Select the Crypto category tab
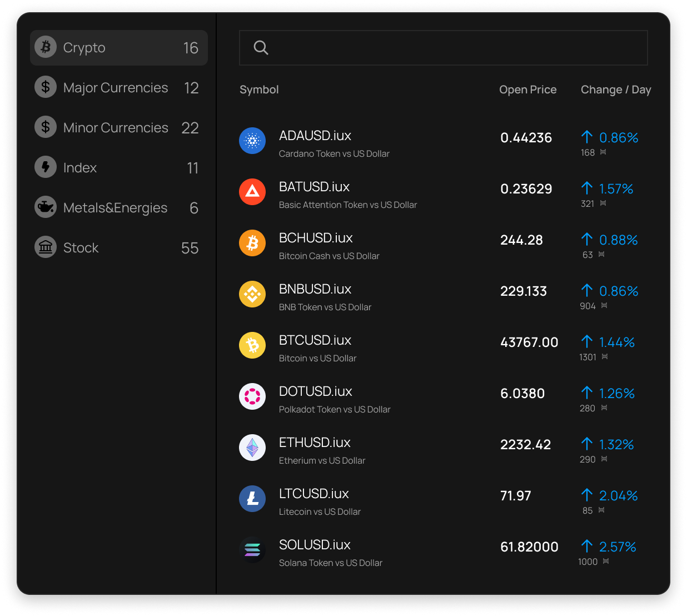The height and width of the screenshot is (616, 687). 119,48
